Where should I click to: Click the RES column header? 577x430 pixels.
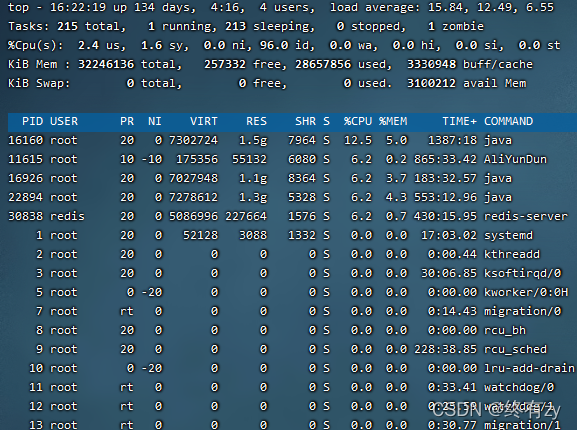tap(256, 121)
